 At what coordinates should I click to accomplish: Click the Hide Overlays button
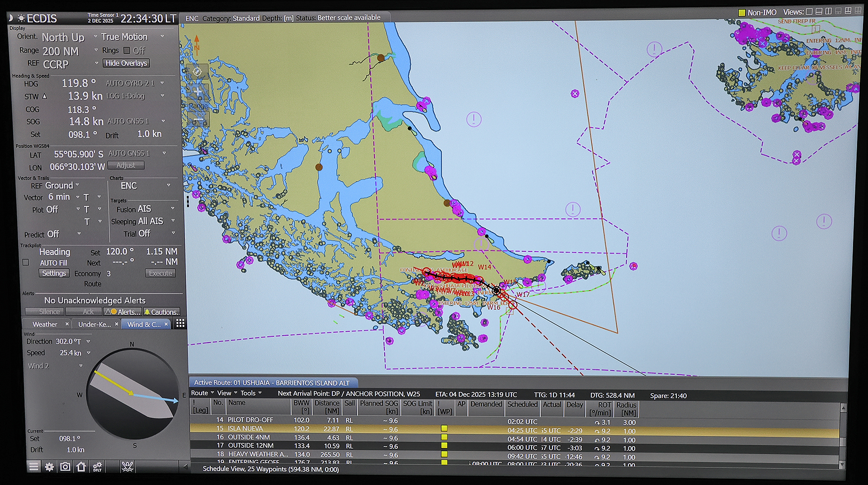coord(126,63)
